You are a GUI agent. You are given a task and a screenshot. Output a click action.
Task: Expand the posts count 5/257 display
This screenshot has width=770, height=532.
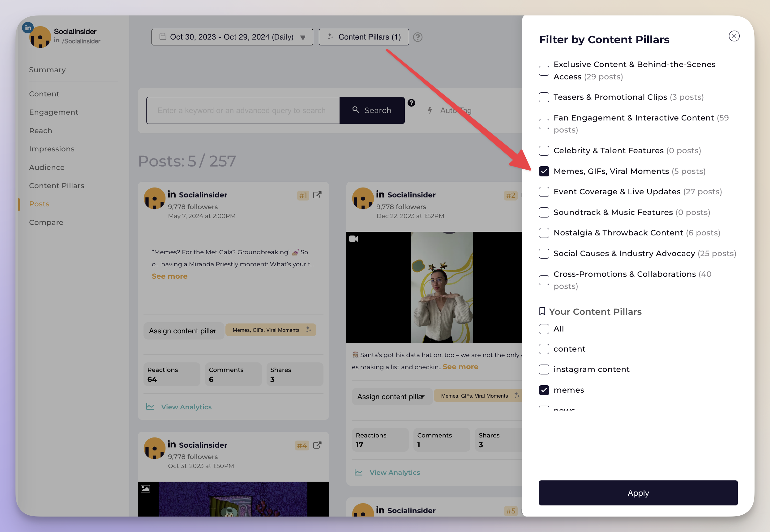tap(187, 161)
